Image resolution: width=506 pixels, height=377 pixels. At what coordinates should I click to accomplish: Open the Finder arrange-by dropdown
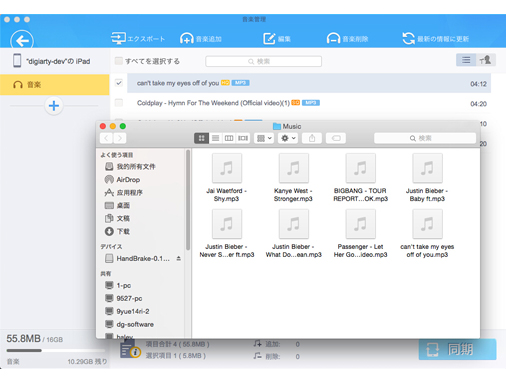coord(264,138)
